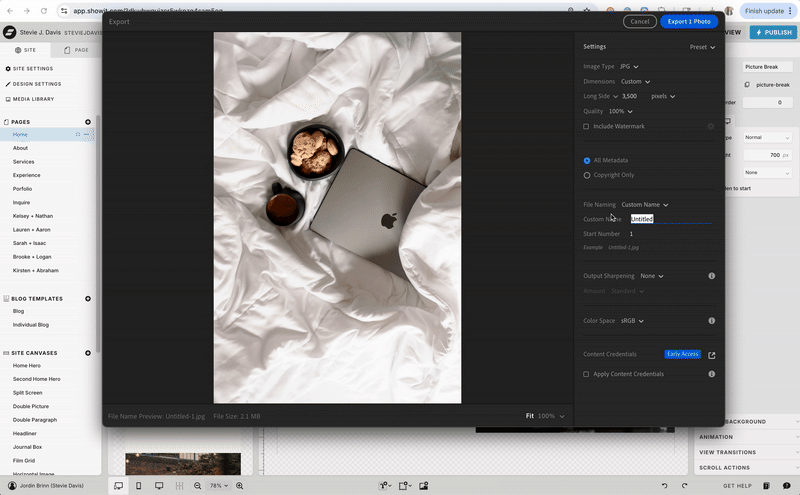The width and height of the screenshot is (800, 495).
Task: Open Design Settings from the sidebar
Action: click(x=33, y=84)
